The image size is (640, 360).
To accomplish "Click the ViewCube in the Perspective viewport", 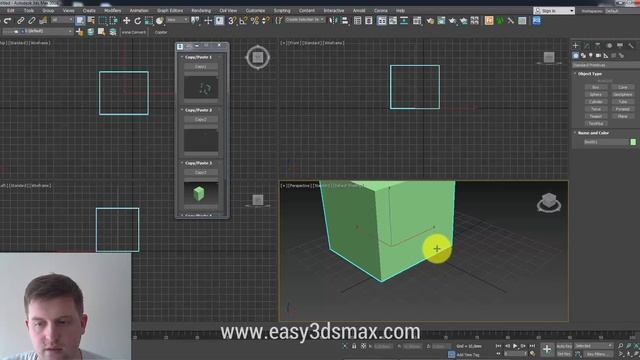I will tap(549, 202).
